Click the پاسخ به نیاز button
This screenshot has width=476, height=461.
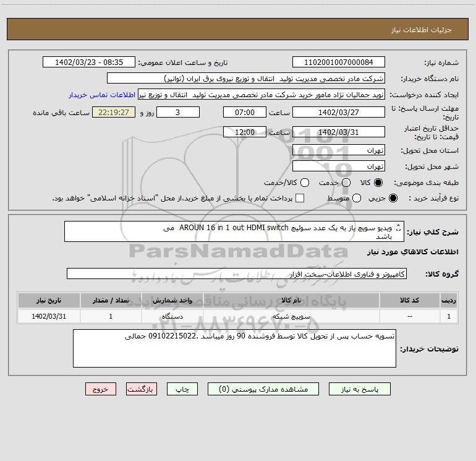[x=359, y=389]
